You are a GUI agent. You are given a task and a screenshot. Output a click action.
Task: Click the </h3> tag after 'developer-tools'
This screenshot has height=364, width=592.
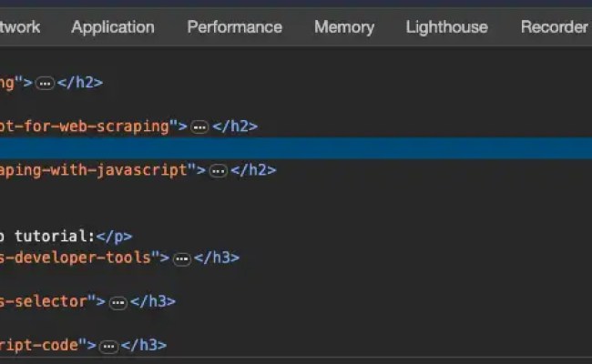[217, 258]
